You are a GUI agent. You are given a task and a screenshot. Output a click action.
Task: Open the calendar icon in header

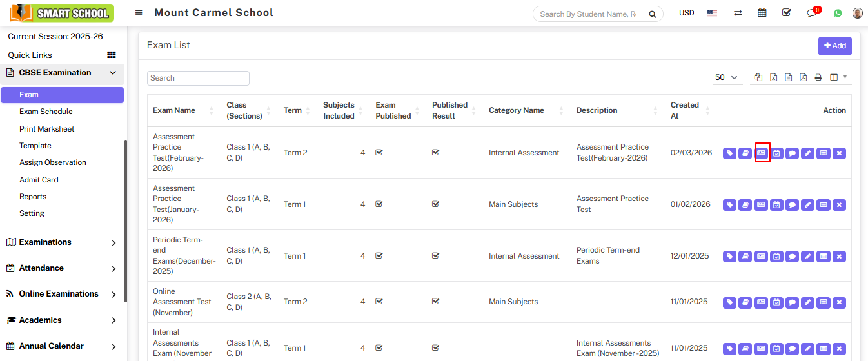coord(762,13)
